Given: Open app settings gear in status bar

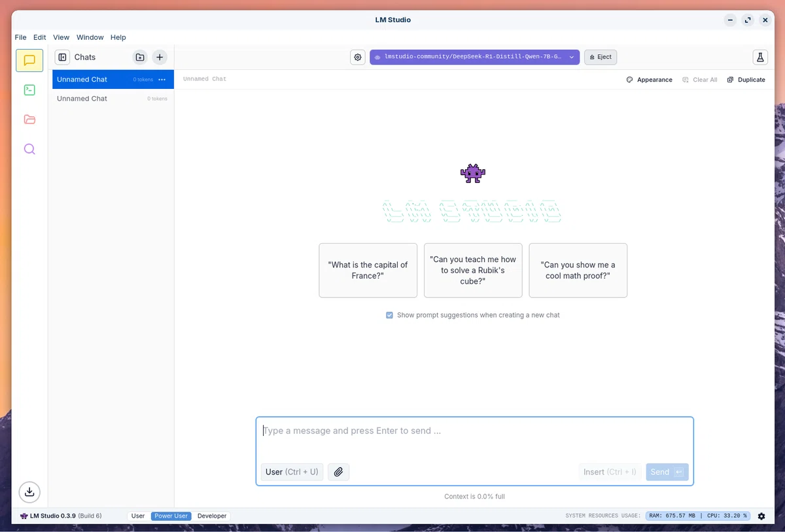Looking at the screenshot, I should point(761,516).
